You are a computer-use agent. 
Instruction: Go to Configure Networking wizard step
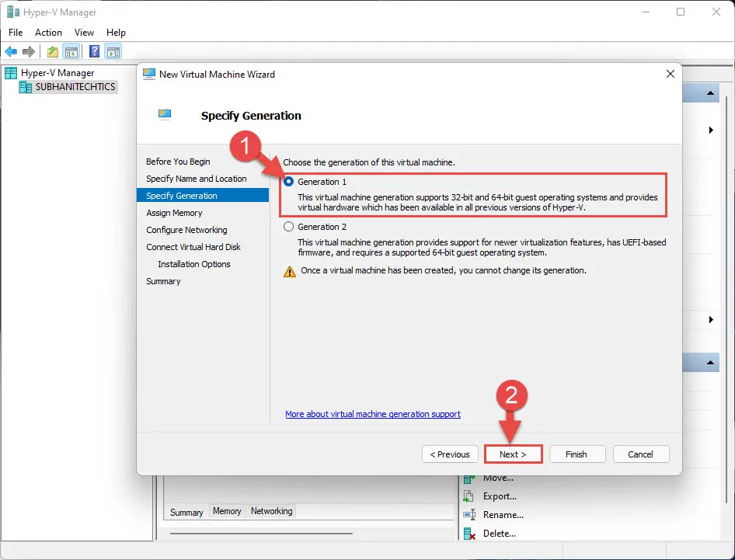point(186,230)
